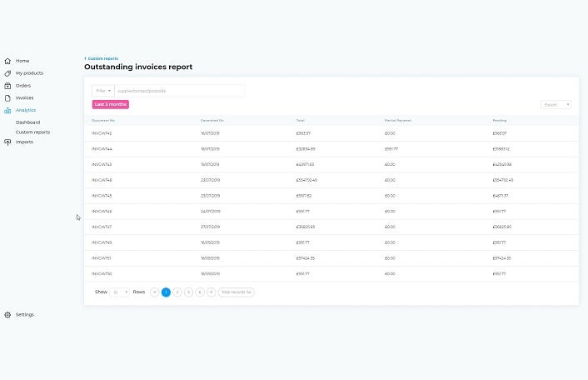Click the Home house icon in sidebar
This screenshot has width=588, height=380.
point(7,61)
